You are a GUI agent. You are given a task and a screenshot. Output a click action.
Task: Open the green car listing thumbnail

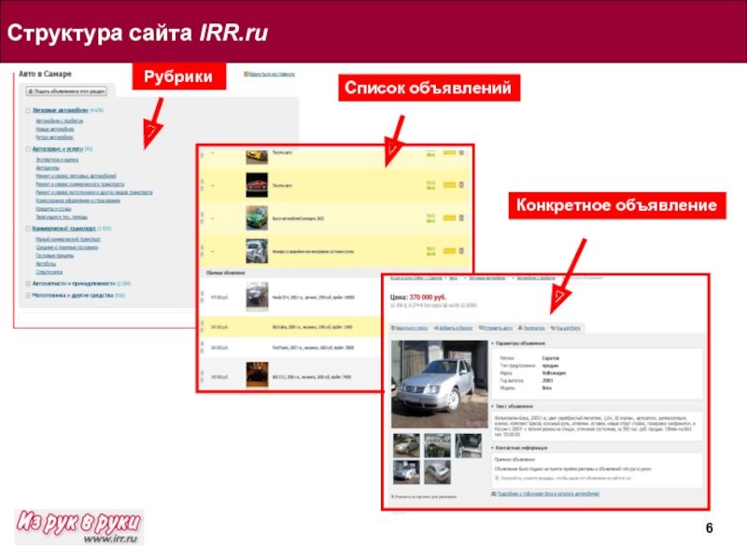257,218
